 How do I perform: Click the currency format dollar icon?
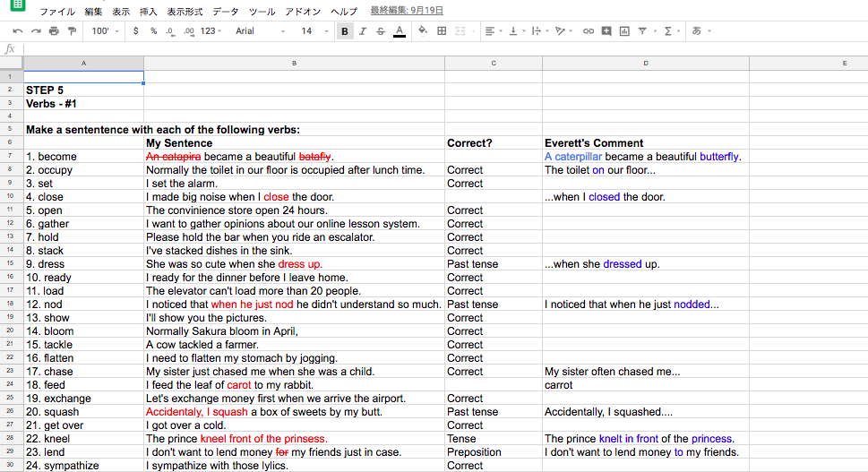click(x=135, y=31)
